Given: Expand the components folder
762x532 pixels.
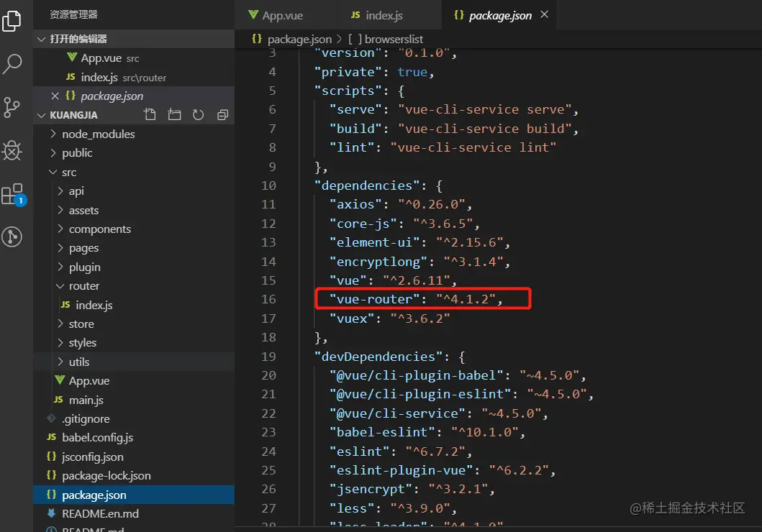Looking at the screenshot, I should tap(60, 229).
